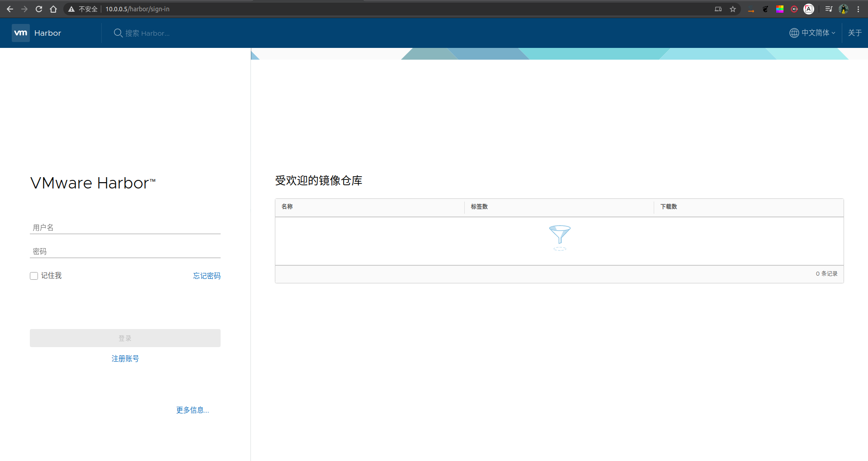
Task: Bookmark this page with the star icon
Action: [733, 9]
